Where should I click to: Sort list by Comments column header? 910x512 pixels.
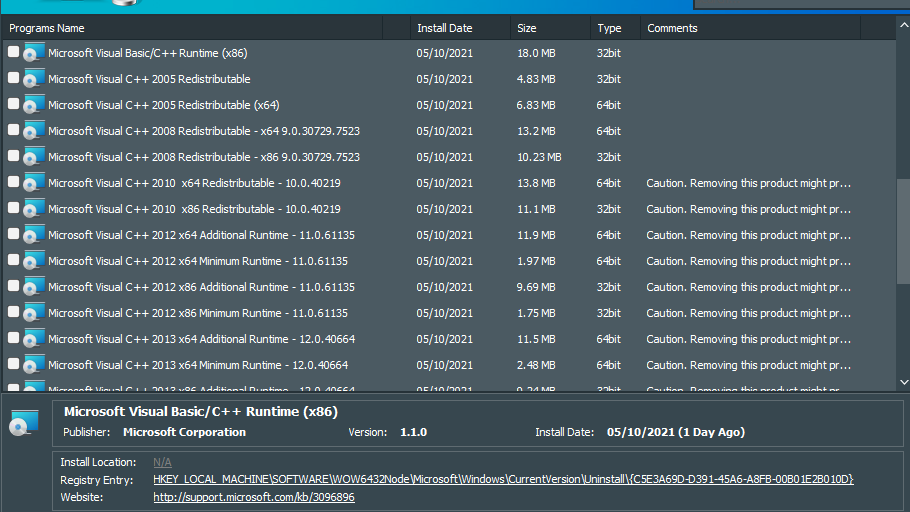pos(750,28)
